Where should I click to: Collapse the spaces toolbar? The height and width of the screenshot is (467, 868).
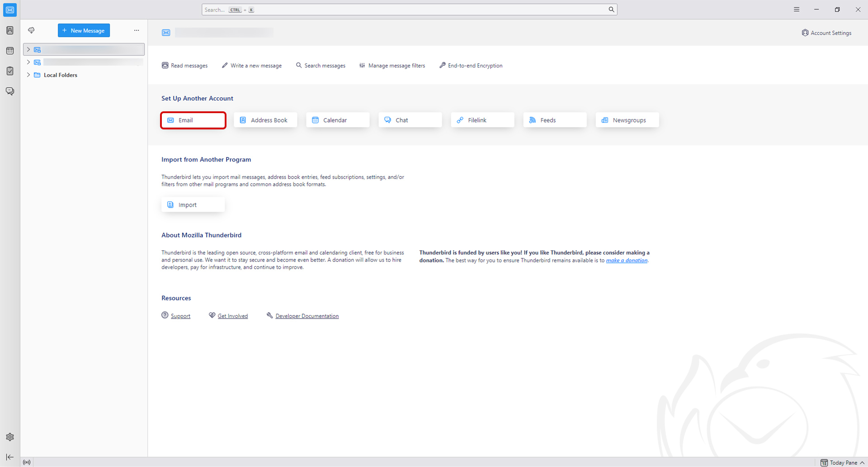(10, 457)
